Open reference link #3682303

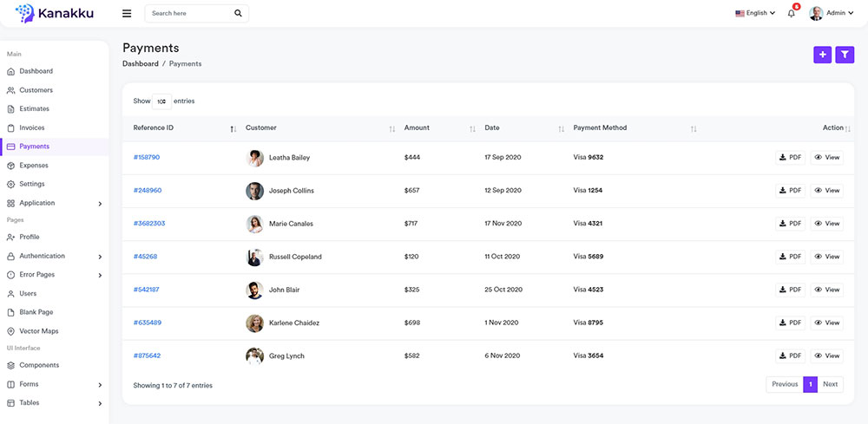[149, 224]
